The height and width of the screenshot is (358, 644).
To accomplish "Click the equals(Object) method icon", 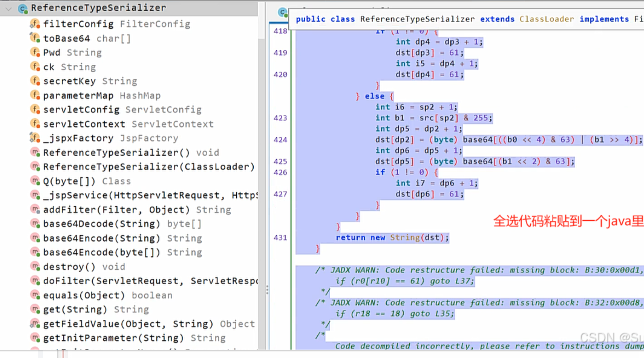I will pyautogui.click(x=35, y=296).
